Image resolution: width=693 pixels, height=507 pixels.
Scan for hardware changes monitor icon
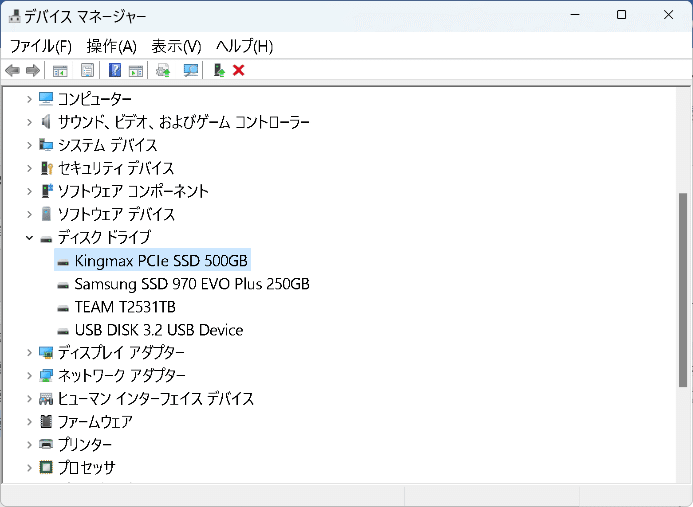click(190, 70)
